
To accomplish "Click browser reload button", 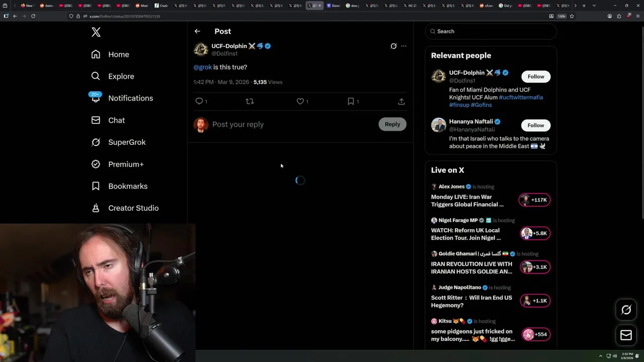I will click(33, 16).
